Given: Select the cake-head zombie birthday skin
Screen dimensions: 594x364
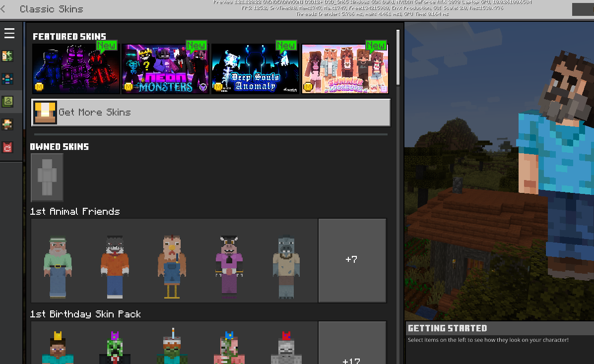Looking at the screenshot, I should (172, 346).
